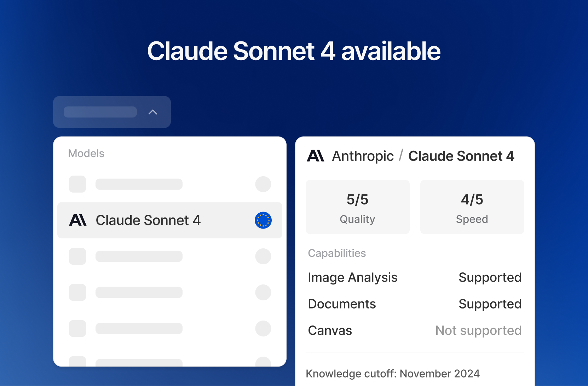Select the first placeholder model in the list
Viewport: 588px width, 386px height.
[x=170, y=184]
